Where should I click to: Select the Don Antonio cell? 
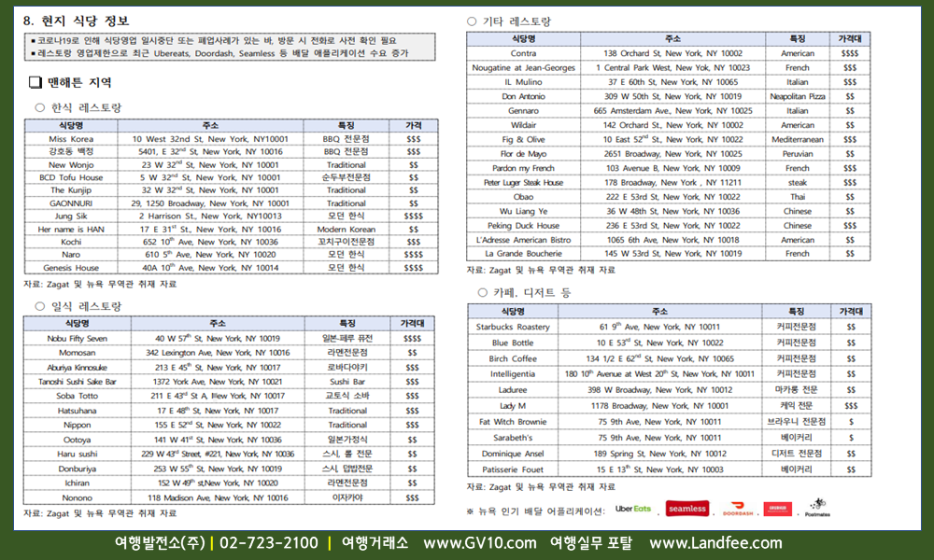(524, 96)
